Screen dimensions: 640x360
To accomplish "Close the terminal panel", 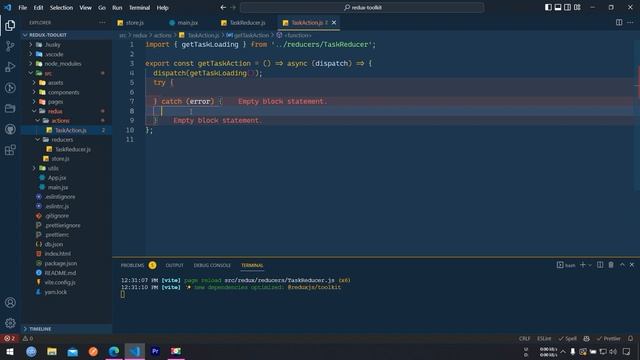I will pos(632,265).
